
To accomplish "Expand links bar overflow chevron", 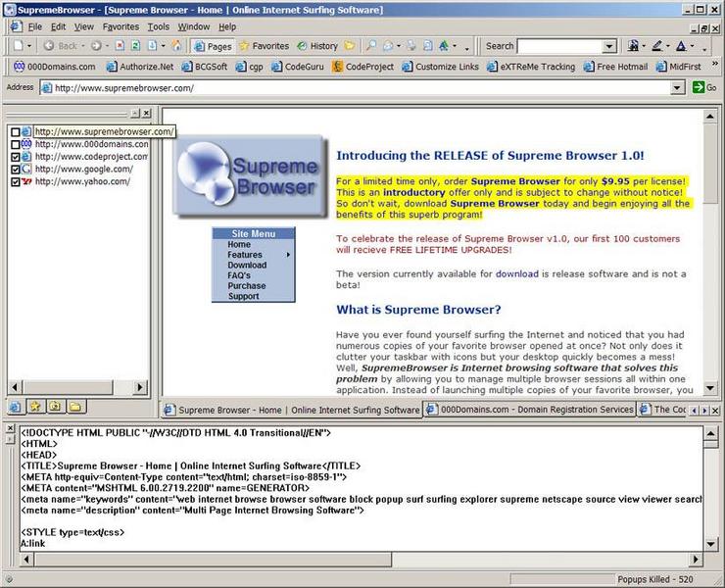I will coord(715,64).
